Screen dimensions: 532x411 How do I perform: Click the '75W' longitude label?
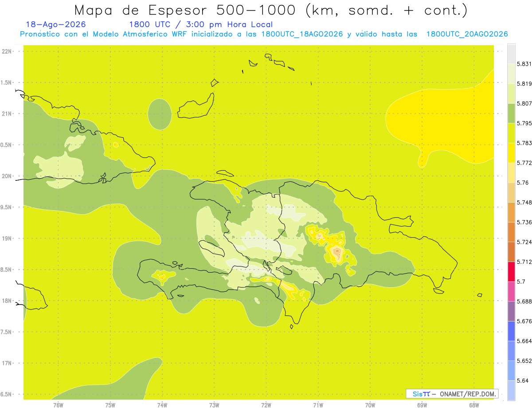tap(110, 405)
